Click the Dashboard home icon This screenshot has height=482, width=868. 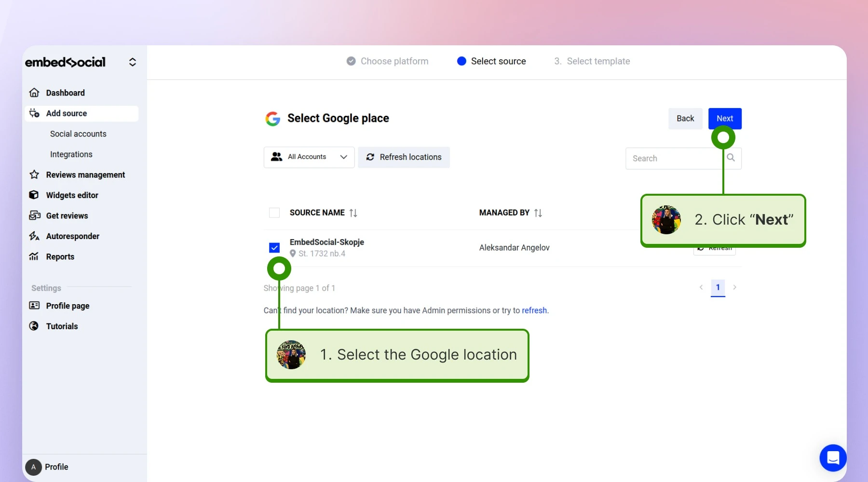coord(34,93)
